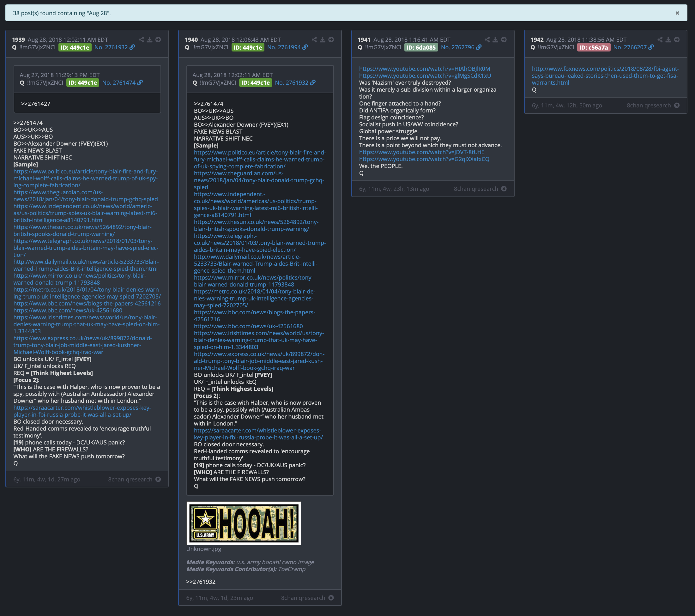Select green ID: 449c1e badge on post 1940 header
This screenshot has width=695, height=616.
tap(248, 47)
